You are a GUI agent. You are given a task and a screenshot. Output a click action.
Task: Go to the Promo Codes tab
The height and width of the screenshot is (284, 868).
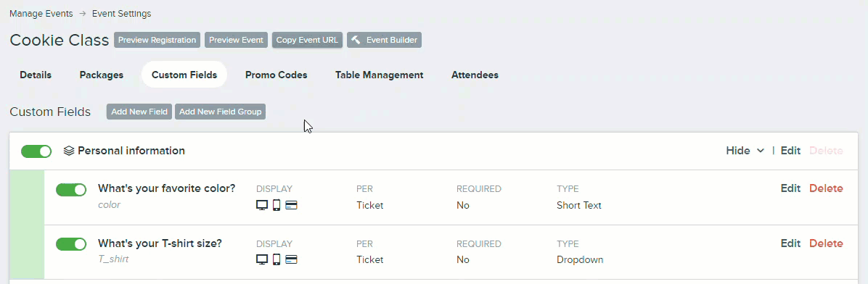277,75
